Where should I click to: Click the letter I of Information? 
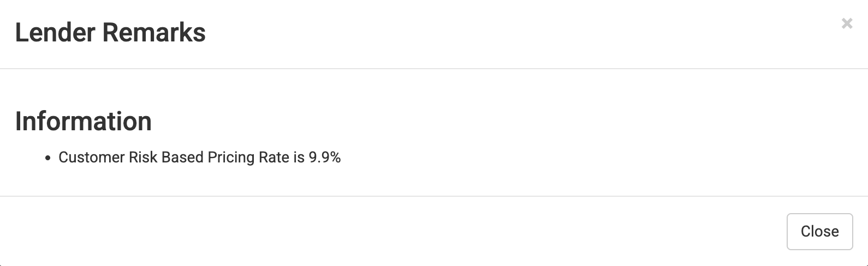pyautogui.click(x=19, y=122)
